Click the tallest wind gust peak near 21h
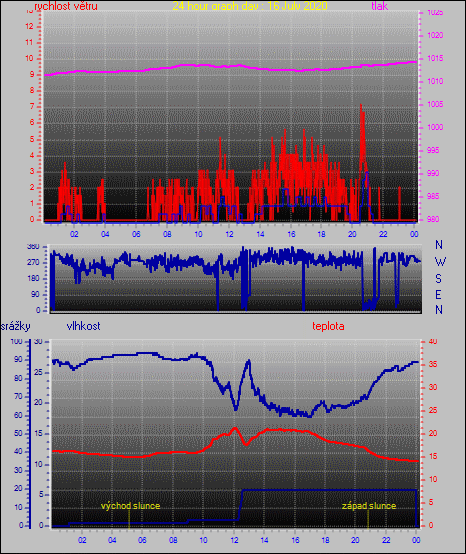 pyautogui.click(x=361, y=106)
